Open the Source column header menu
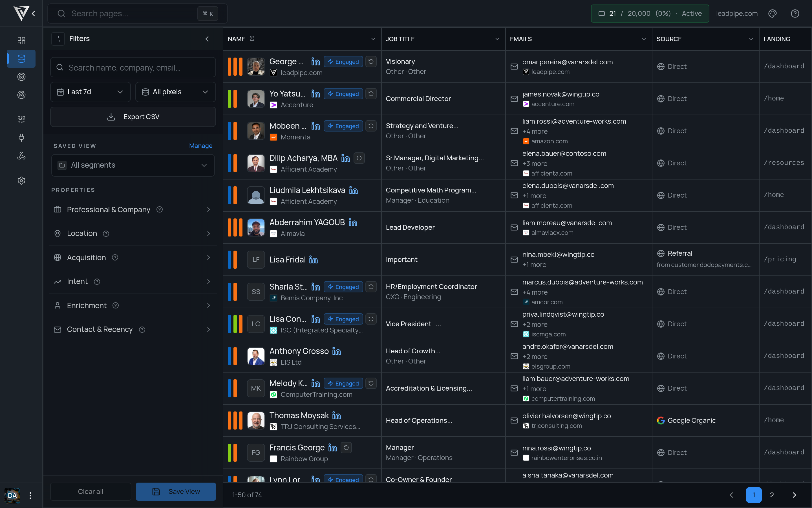Image resolution: width=812 pixels, height=508 pixels. pos(751,39)
